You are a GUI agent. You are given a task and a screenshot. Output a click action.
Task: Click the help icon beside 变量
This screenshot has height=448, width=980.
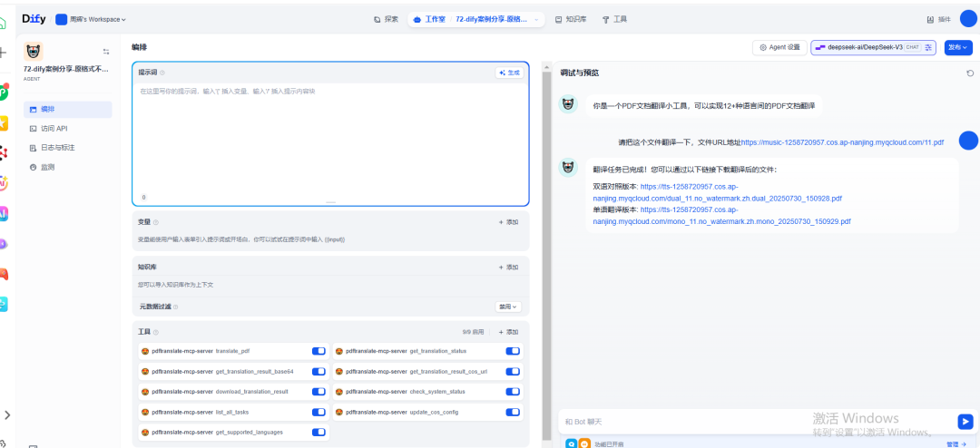point(156,222)
